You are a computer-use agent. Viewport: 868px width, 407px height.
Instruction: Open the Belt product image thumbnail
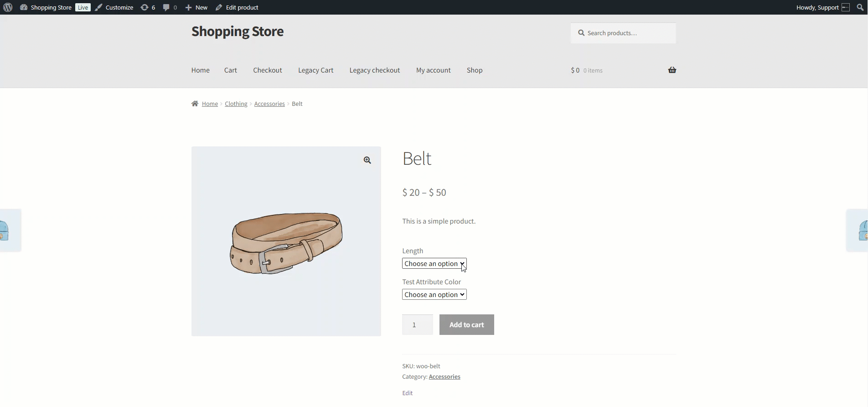(286, 242)
